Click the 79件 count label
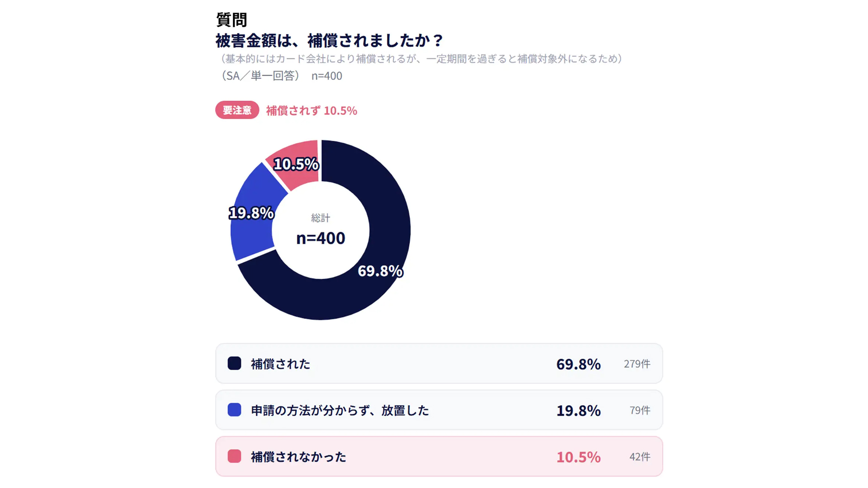This screenshot has height=488, width=868. pyautogui.click(x=640, y=410)
